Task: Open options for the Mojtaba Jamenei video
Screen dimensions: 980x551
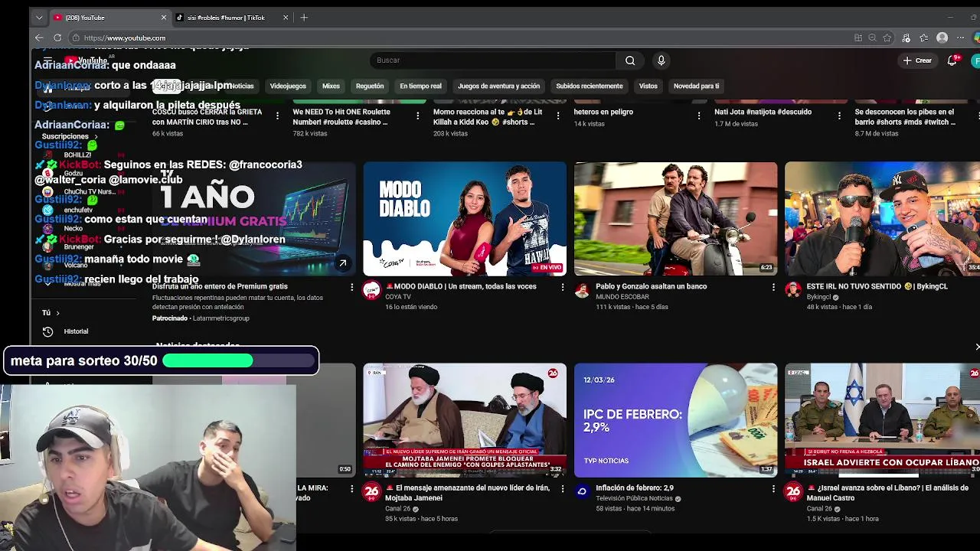Action: pos(563,488)
